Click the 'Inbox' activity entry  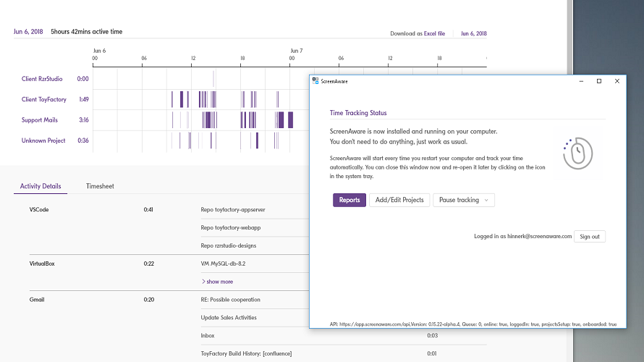208,336
